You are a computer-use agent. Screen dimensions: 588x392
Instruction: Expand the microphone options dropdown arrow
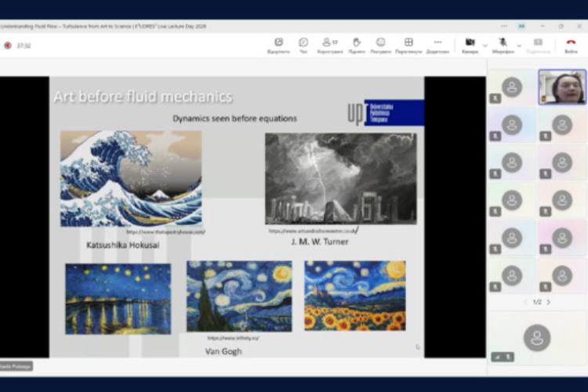518,45
